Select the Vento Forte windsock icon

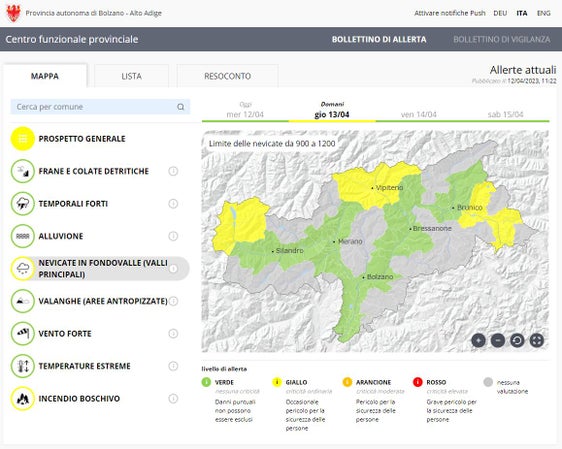[23, 334]
